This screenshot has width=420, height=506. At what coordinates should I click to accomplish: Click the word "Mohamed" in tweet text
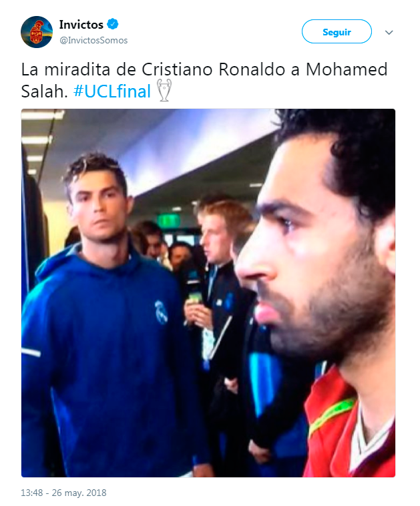[347, 69]
